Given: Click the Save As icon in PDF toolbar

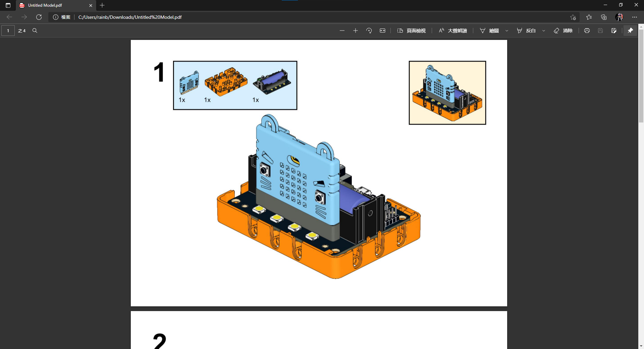Looking at the screenshot, I should click(x=613, y=31).
